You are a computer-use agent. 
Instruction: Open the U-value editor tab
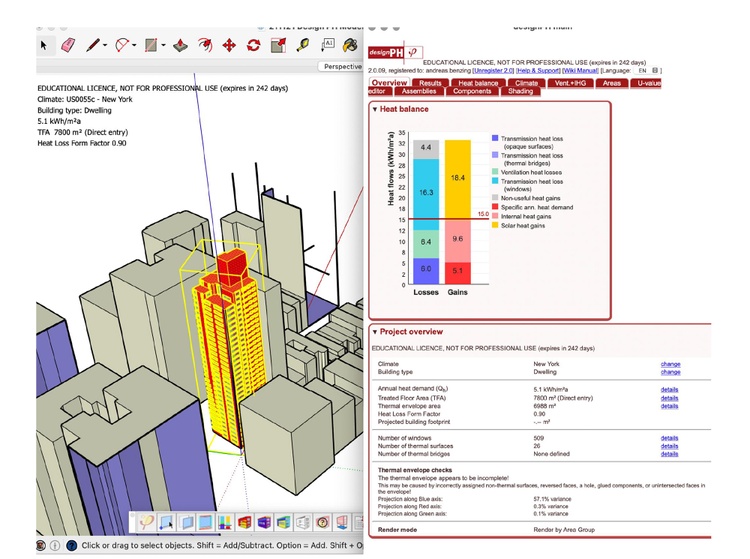click(x=645, y=83)
